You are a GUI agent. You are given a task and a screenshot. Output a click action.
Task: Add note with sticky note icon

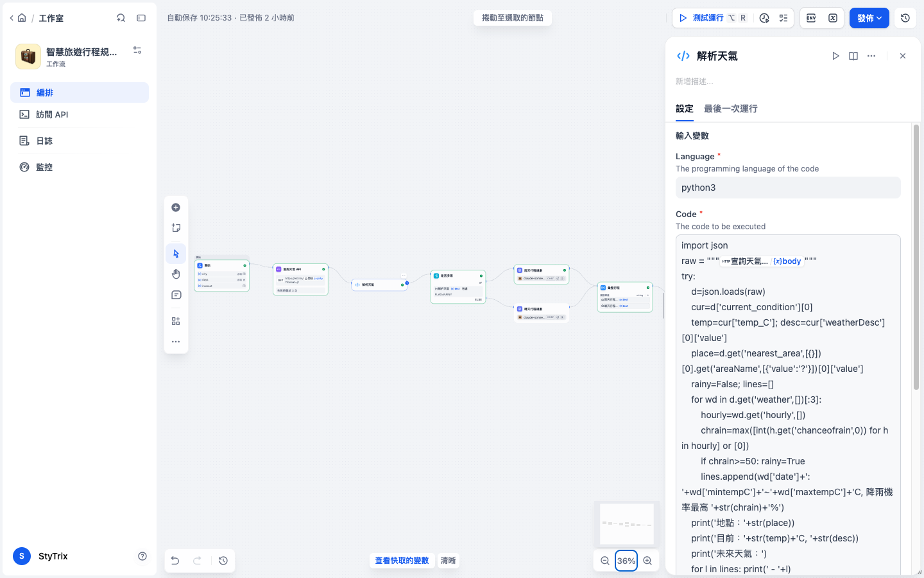(176, 228)
